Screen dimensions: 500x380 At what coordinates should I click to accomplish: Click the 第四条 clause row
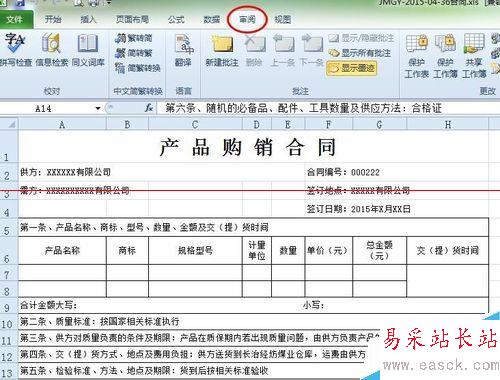pyautogui.click(x=193, y=354)
